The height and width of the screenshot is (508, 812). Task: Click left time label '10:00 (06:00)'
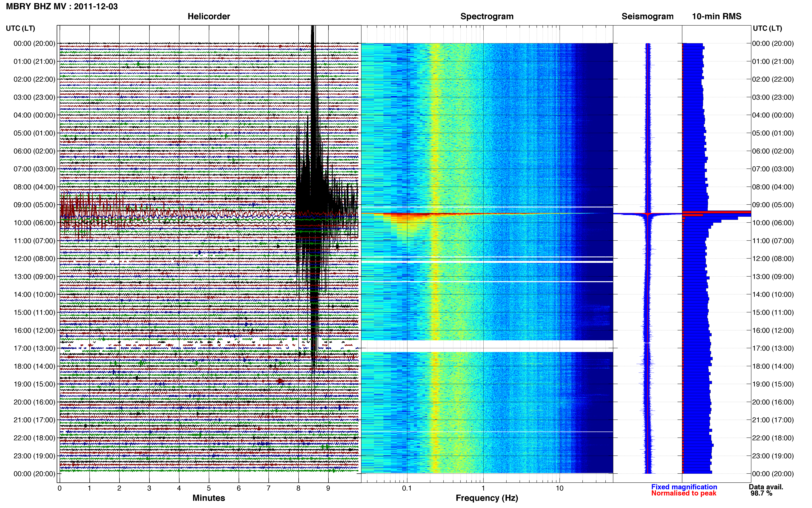click(x=34, y=223)
